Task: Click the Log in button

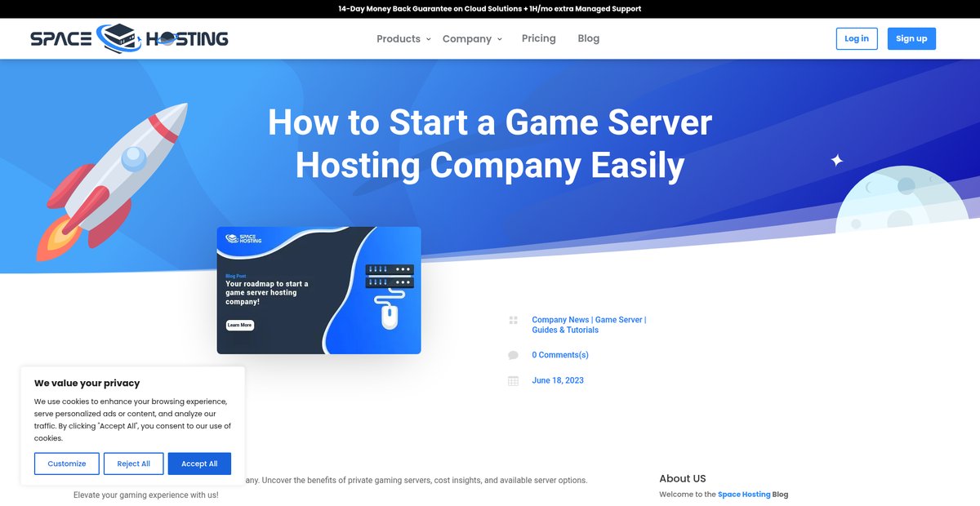Action: (857, 38)
